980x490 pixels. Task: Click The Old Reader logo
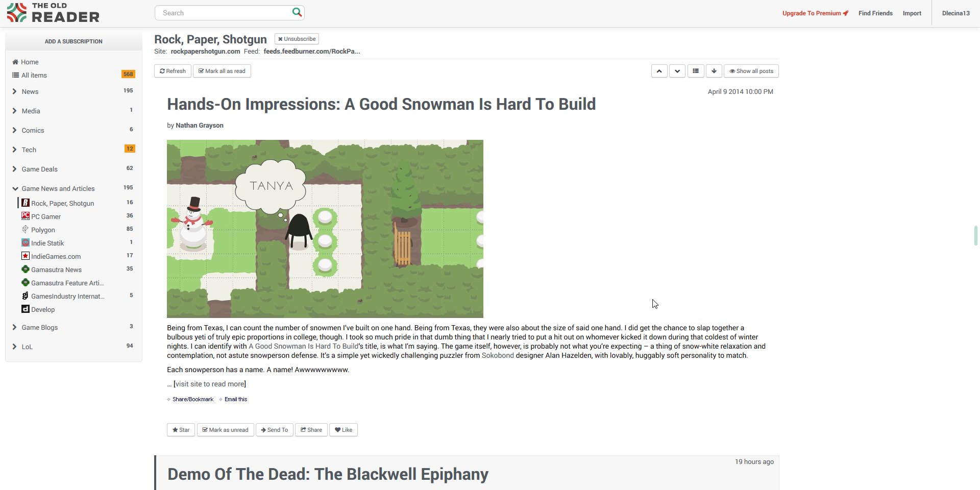tap(53, 13)
